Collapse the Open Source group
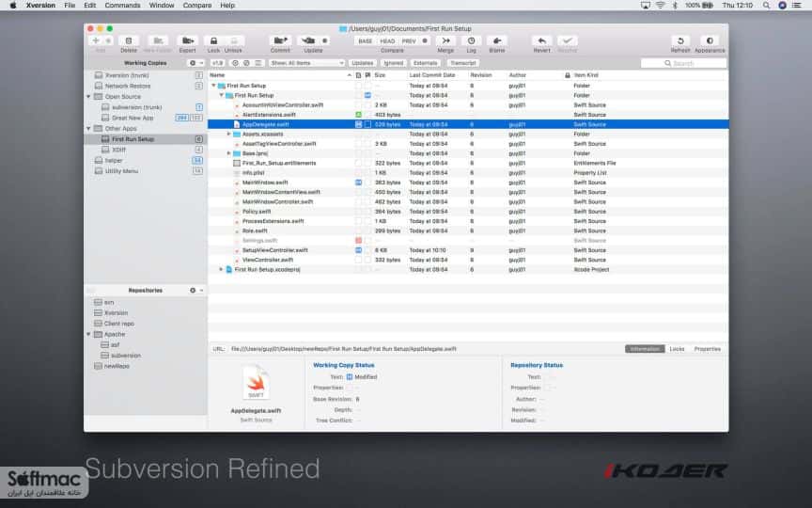Viewport: 812px width, 508px height. pos(88,96)
